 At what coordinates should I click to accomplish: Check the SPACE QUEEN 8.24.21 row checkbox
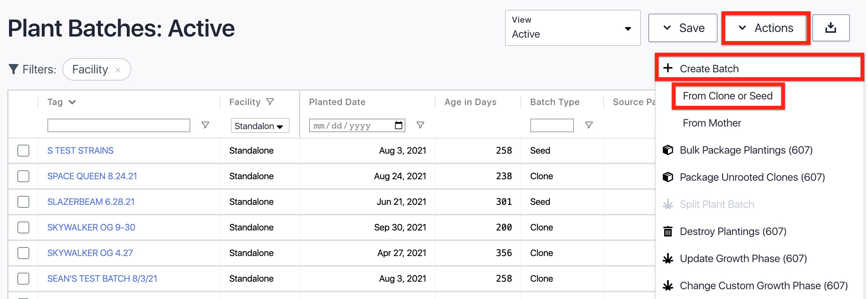[23, 176]
